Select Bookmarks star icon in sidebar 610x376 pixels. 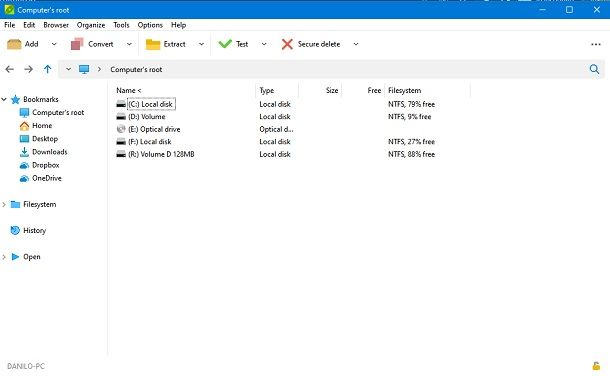coord(16,100)
